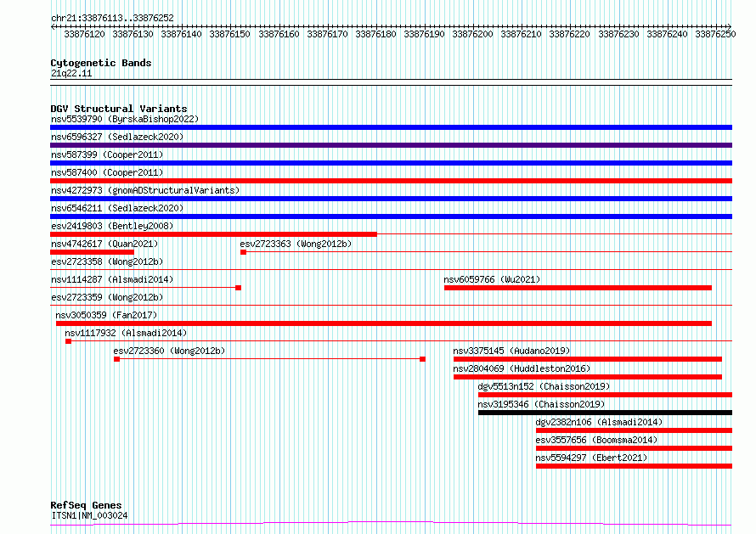
Task: Click the blue bar under nsv4272973
Action: 391,199
